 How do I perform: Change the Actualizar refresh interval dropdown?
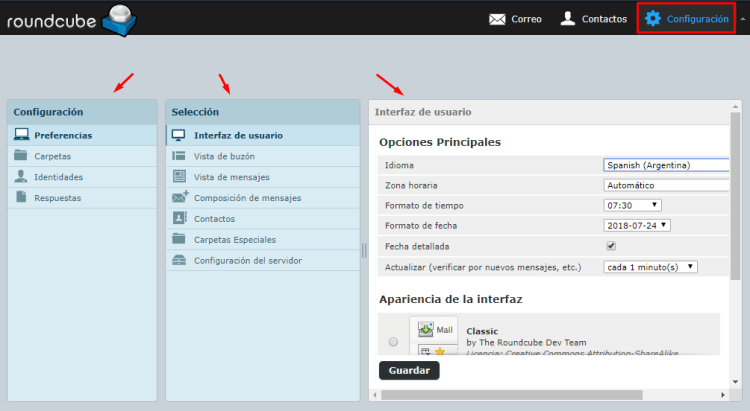(650, 267)
